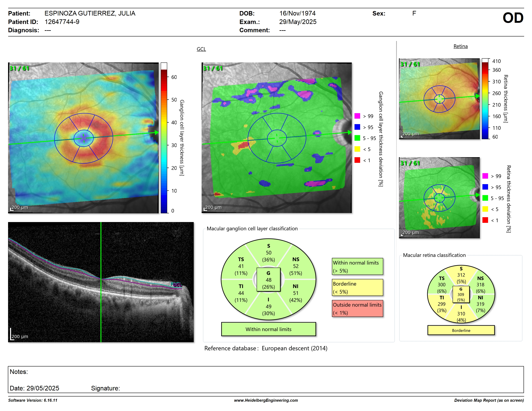Click the Date: 29/05/2025 entry
532x411 pixels.
(34, 388)
